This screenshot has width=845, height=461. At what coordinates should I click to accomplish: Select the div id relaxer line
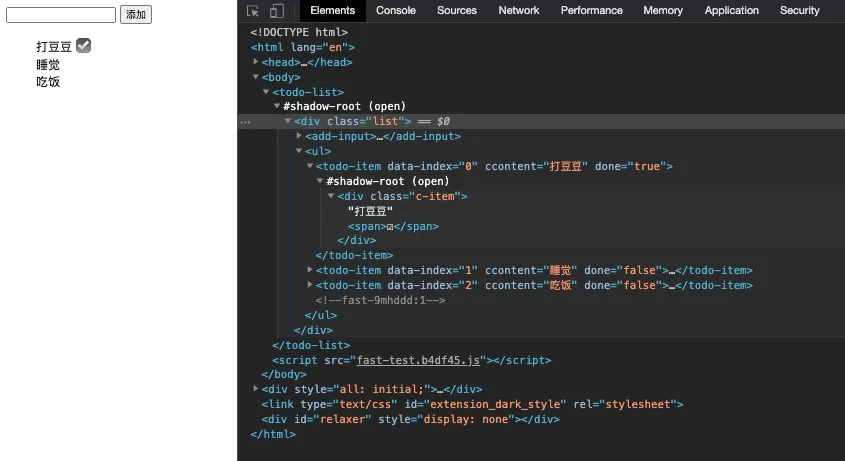(x=411, y=419)
